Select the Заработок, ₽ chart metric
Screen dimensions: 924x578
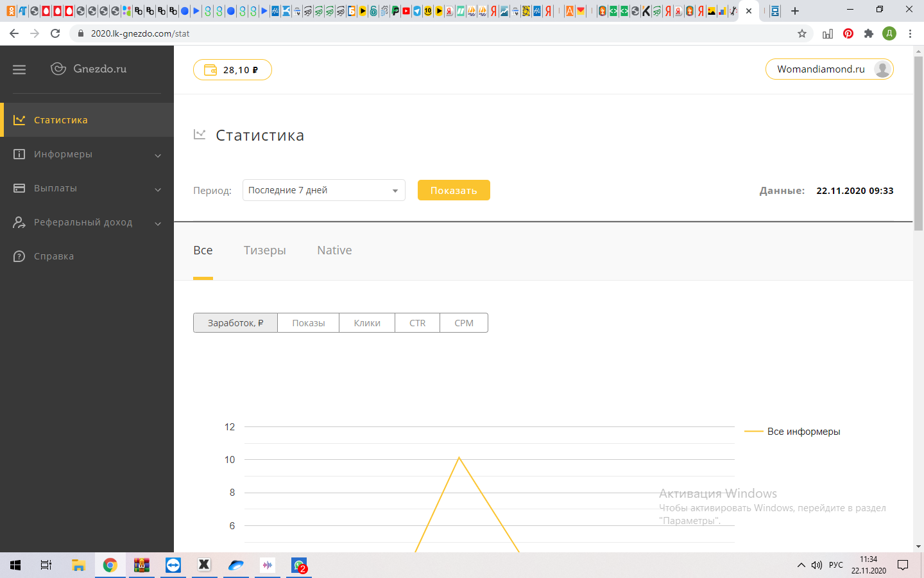pyautogui.click(x=235, y=323)
